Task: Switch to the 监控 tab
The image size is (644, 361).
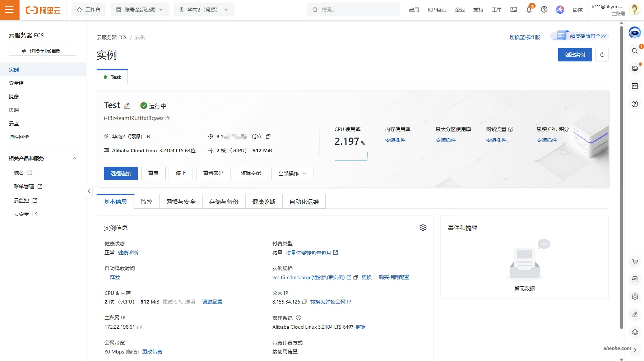Action: point(146,202)
